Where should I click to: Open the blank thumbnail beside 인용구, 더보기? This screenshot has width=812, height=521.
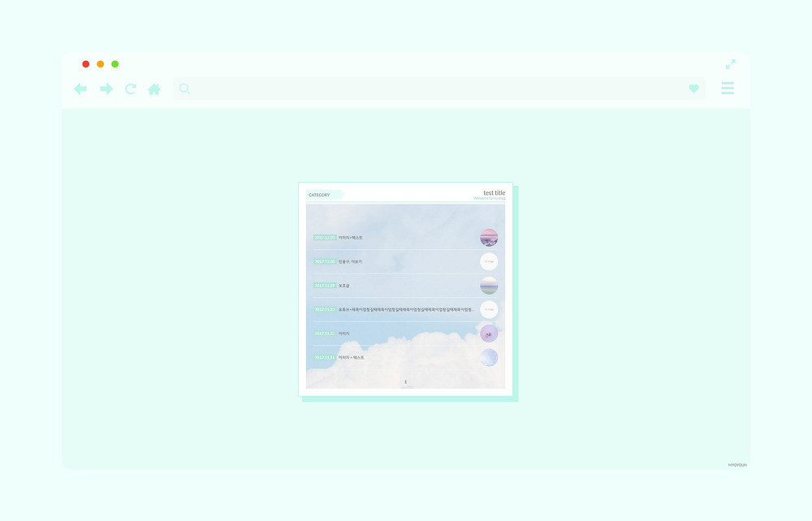pos(489,262)
